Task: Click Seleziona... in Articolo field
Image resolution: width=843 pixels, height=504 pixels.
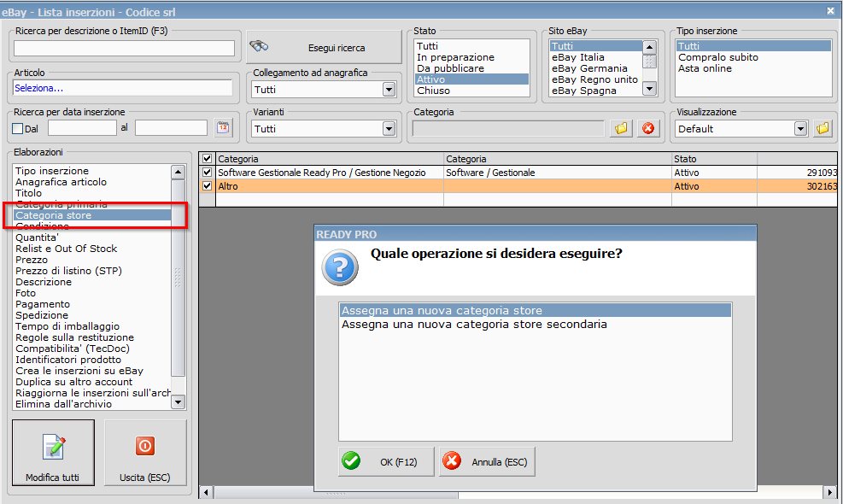Action: click(x=38, y=88)
